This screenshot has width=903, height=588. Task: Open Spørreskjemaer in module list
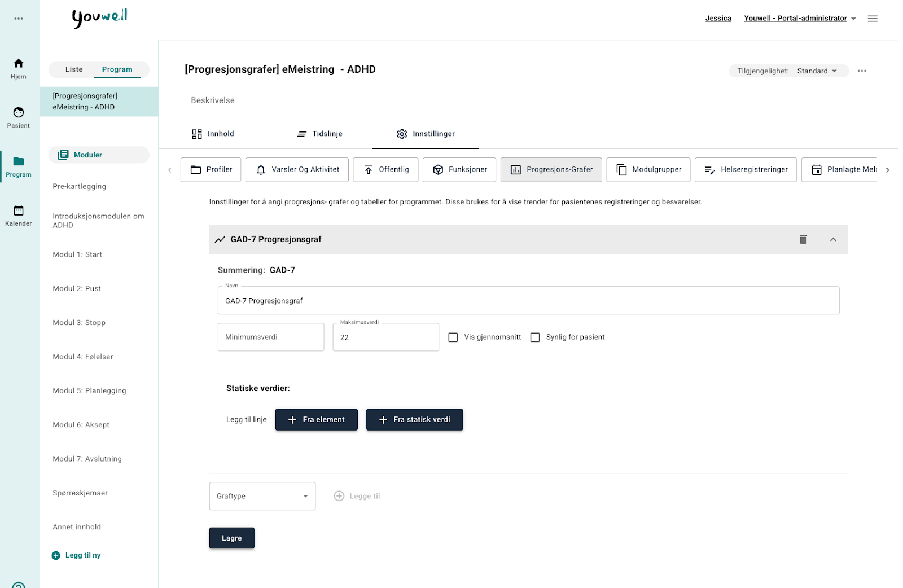[80, 493]
